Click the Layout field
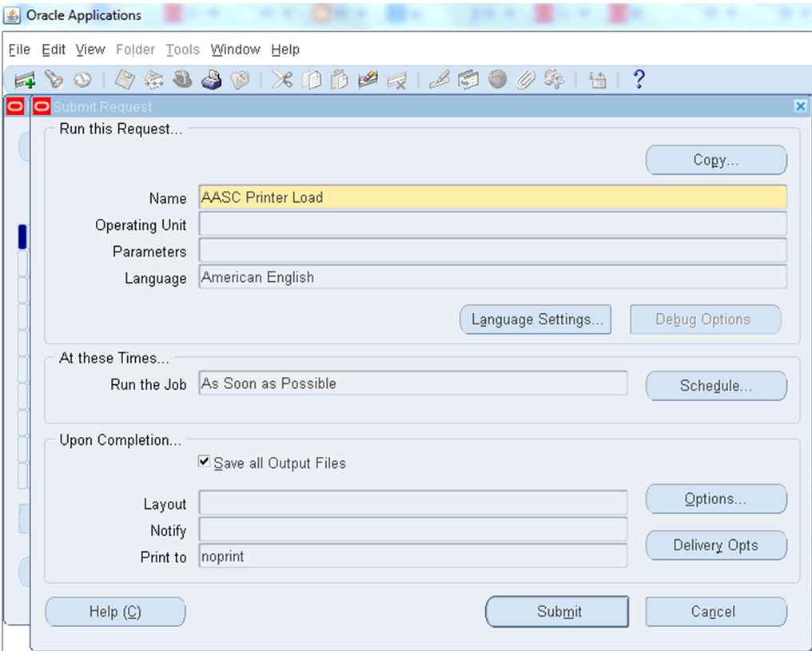This screenshot has width=812, height=651. click(x=413, y=502)
